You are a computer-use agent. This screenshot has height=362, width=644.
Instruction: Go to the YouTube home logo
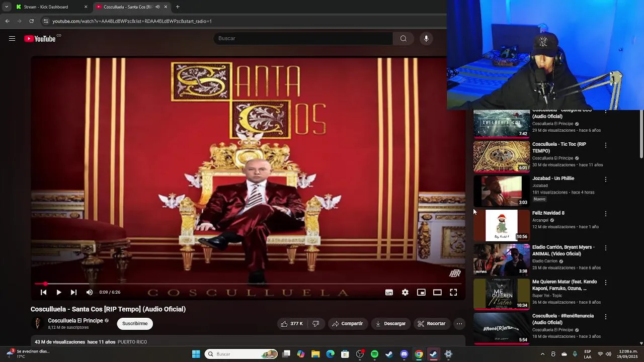pos(40,39)
